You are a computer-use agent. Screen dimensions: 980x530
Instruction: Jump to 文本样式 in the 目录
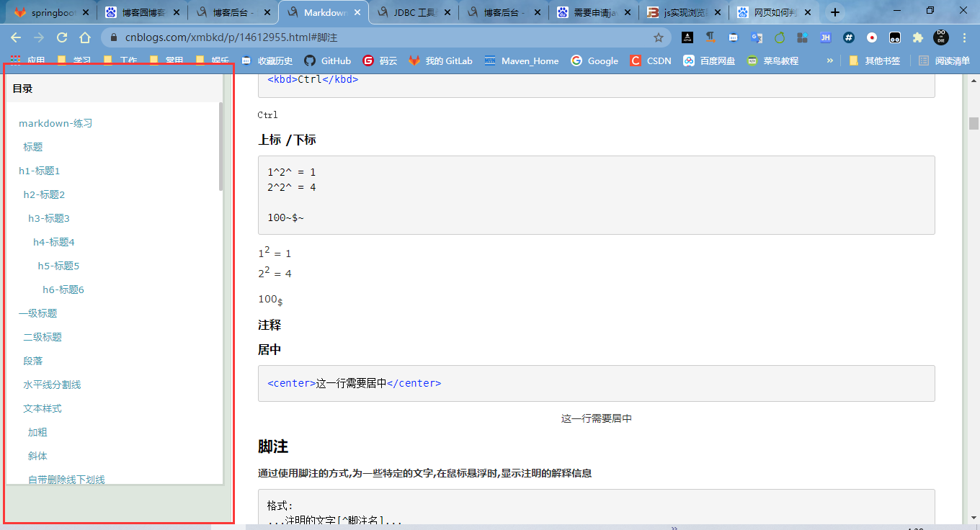43,408
